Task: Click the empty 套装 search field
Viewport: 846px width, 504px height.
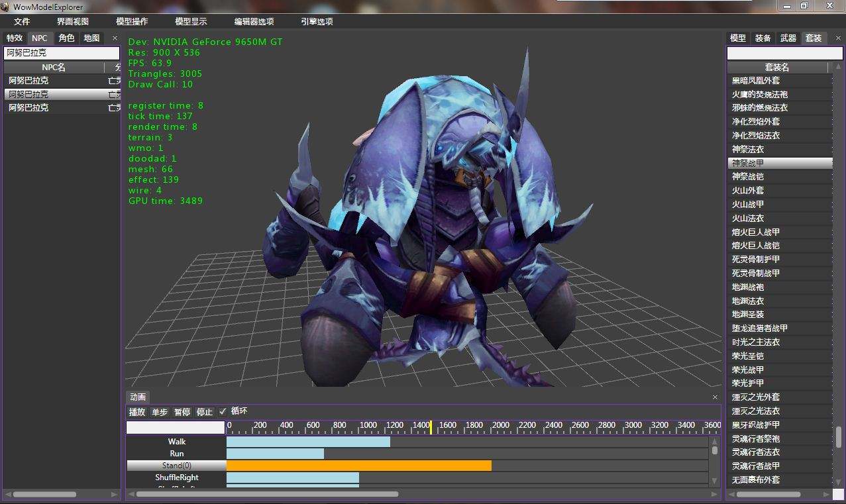Action: click(x=784, y=53)
